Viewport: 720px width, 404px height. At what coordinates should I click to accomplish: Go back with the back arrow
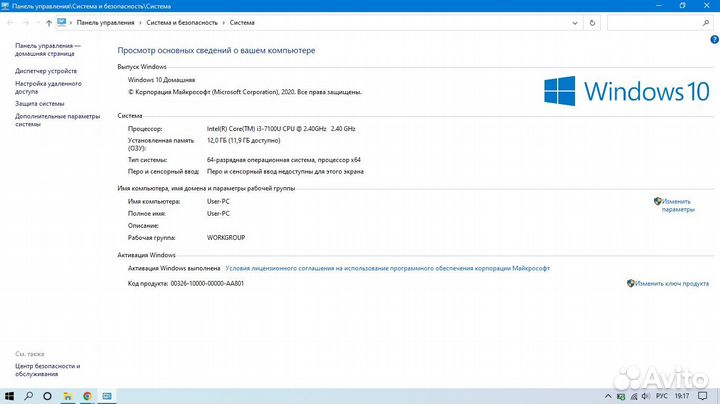tap(10, 22)
